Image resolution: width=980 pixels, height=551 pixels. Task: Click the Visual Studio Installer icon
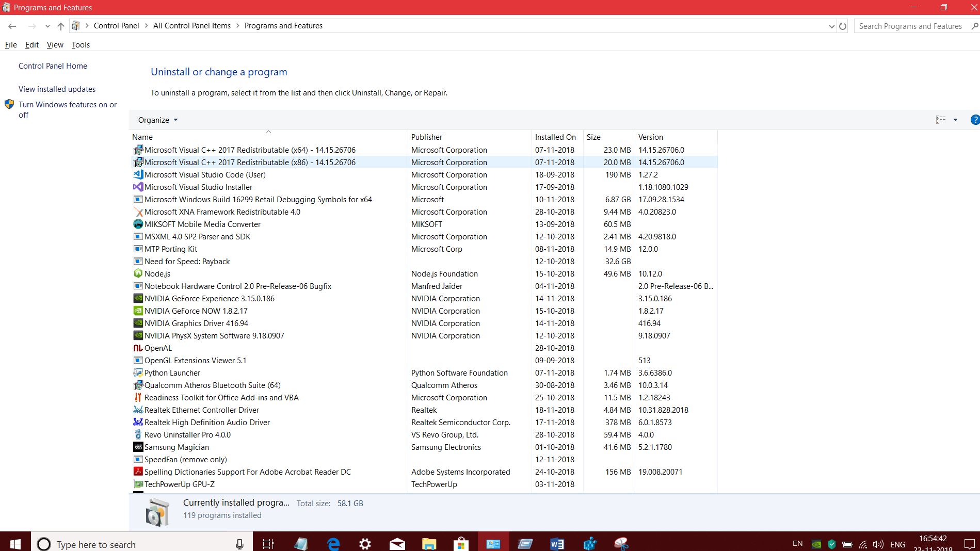pyautogui.click(x=138, y=187)
